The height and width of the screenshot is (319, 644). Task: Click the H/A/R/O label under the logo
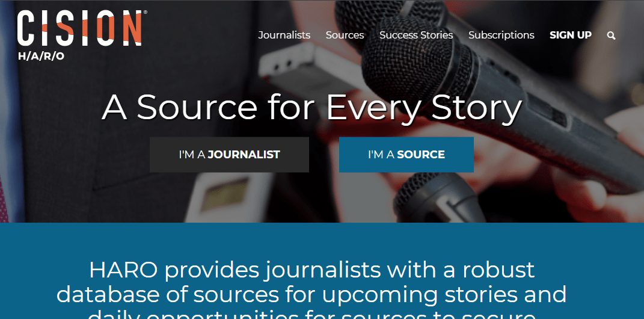pos(41,57)
